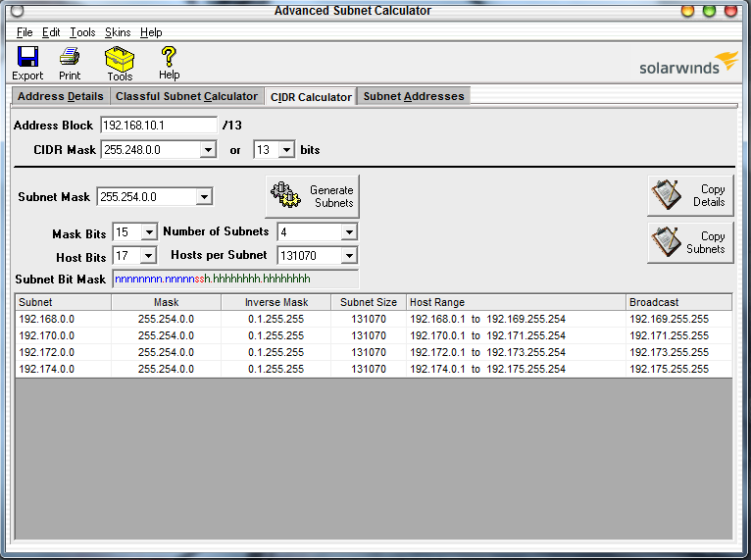751x560 pixels.
Task: Click broadcast address 192.175.255.255
Action: click(669, 370)
